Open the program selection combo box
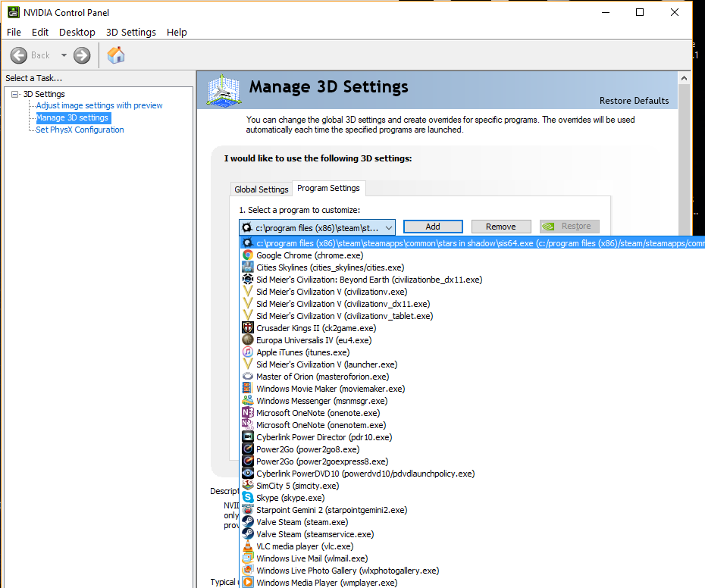The height and width of the screenshot is (588, 705). [317, 227]
